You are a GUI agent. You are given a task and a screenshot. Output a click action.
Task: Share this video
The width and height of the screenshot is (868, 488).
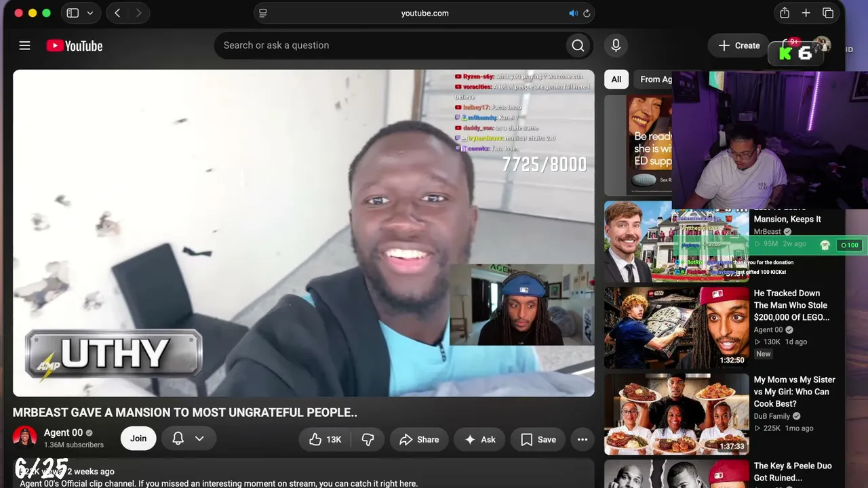pyautogui.click(x=419, y=439)
